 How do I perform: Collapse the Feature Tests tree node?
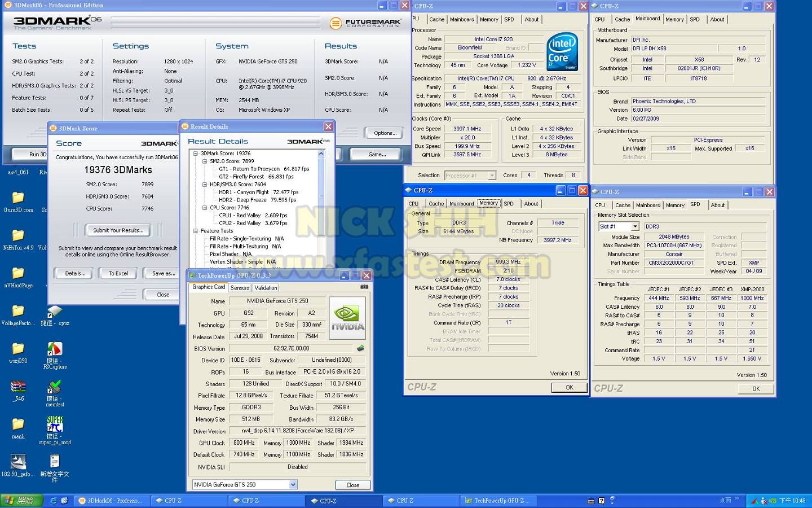196,231
